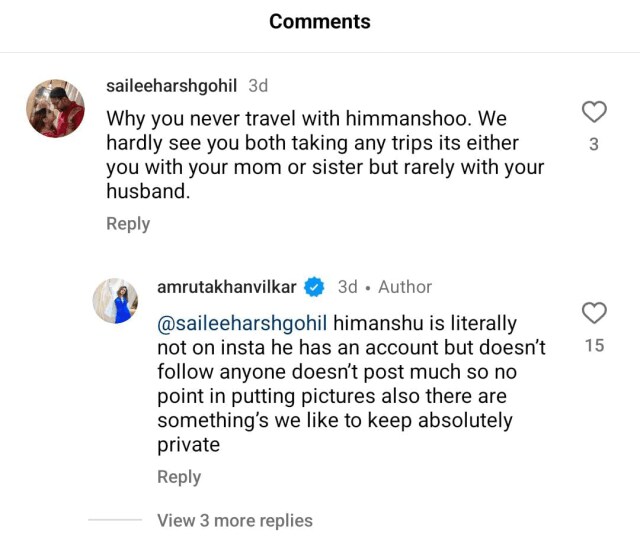
Task: View the 15 likes on the author's reply
Action: 594,348
